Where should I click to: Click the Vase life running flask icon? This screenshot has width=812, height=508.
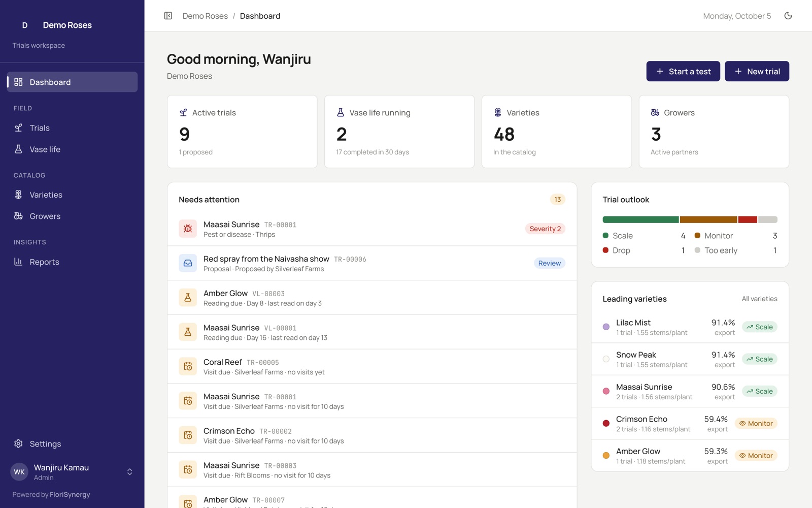pos(341,113)
